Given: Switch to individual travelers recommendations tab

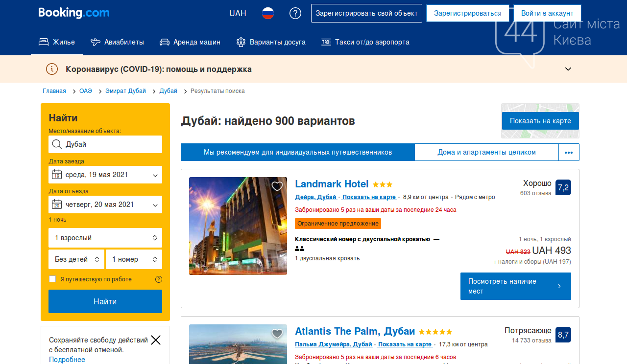Looking at the screenshot, I should tap(298, 152).
